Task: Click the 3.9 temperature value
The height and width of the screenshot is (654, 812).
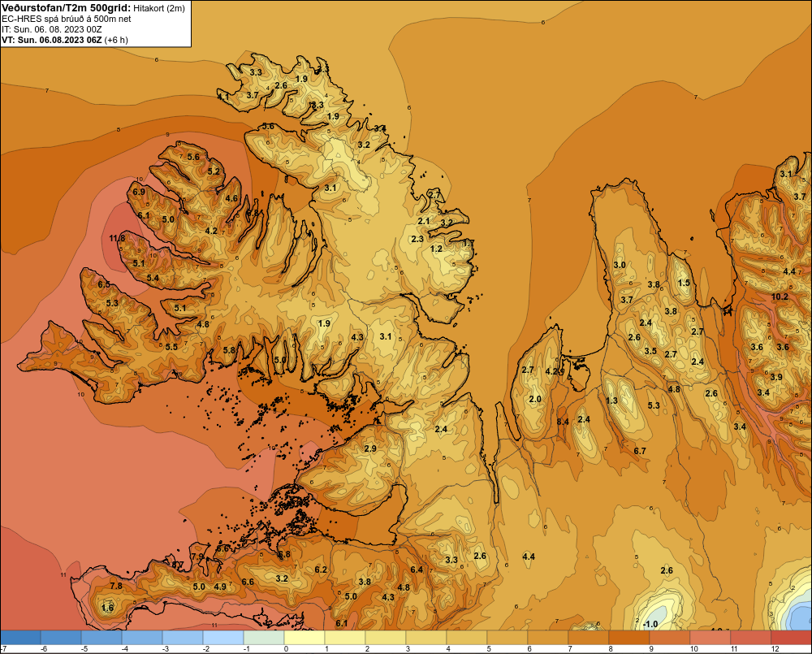Action: pos(775,377)
